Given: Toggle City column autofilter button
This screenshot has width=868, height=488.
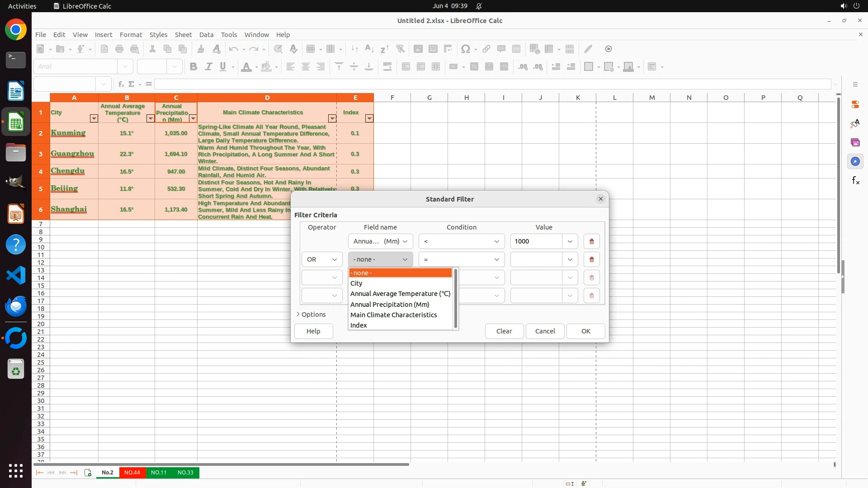Looking at the screenshot, I should 94,118.
